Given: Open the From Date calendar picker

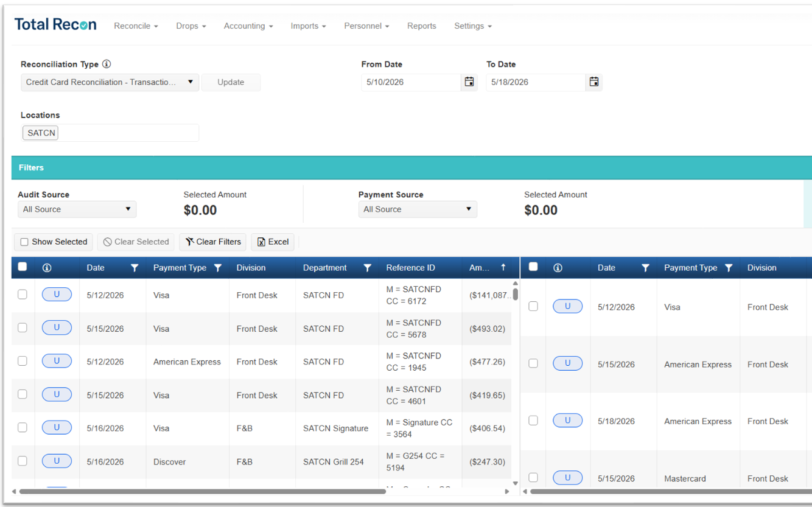Looking at the screenshot, I should click(469, 82).
